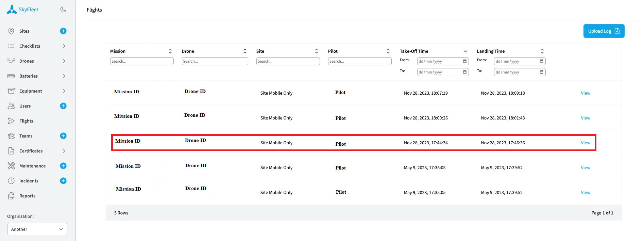644x241 pixels.
Task: Click the Upload Log button
Action: click(604, 31)
